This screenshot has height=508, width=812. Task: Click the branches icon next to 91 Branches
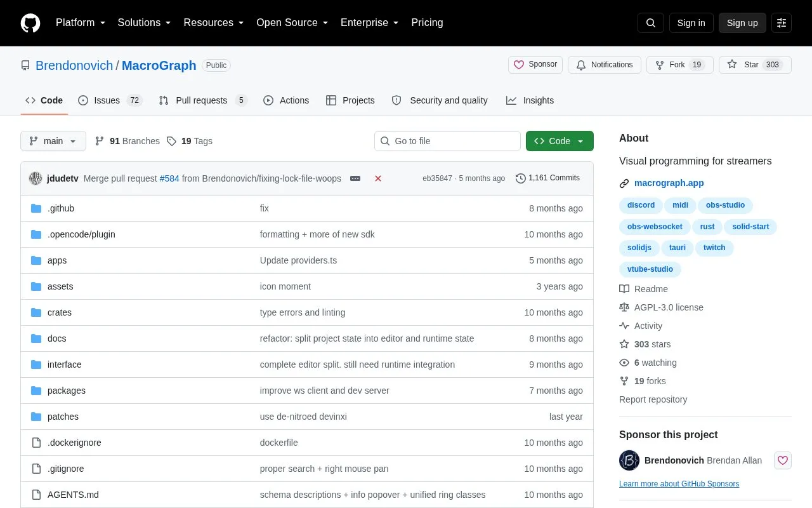click(100, 141)
